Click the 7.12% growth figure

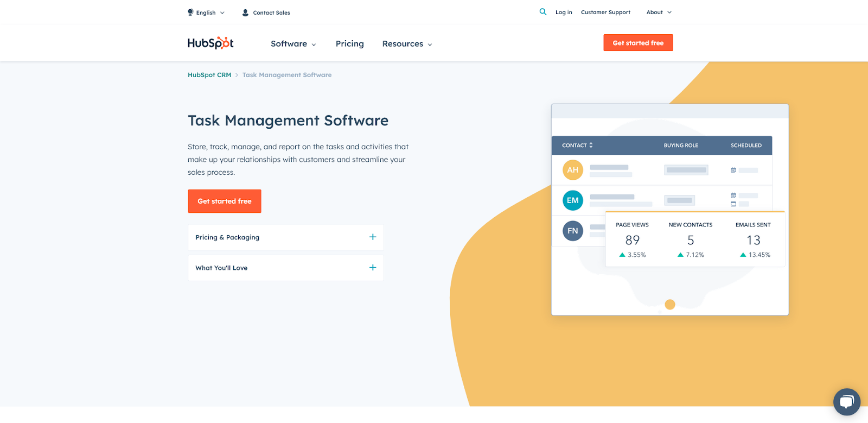[x=695, y=255]
